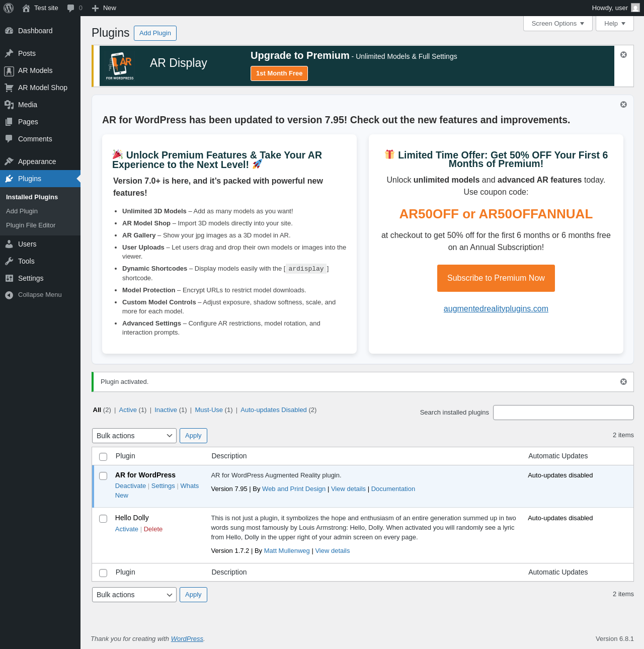Toggle the select-all checkbox in table header

pyautogui.click(x=103, y=457)
